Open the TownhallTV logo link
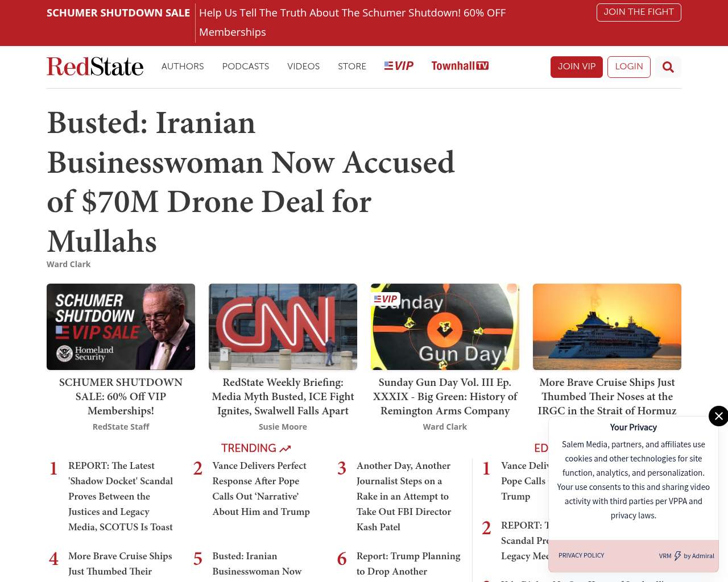Screen dimensions: 728x582 pos(460,66)
